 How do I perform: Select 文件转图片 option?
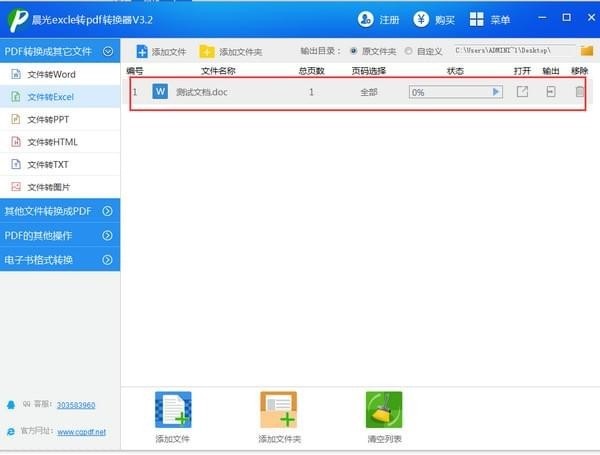tap(60, 187)
